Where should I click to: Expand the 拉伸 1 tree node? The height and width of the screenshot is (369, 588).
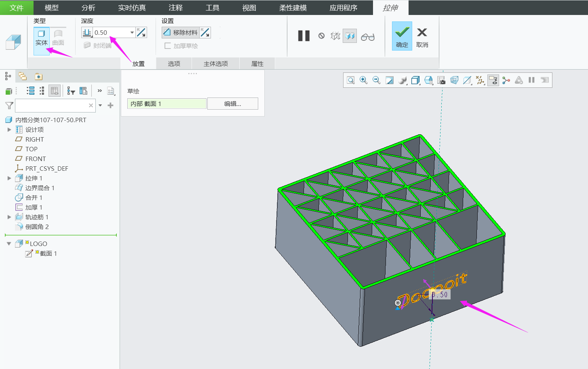(9, 178)
